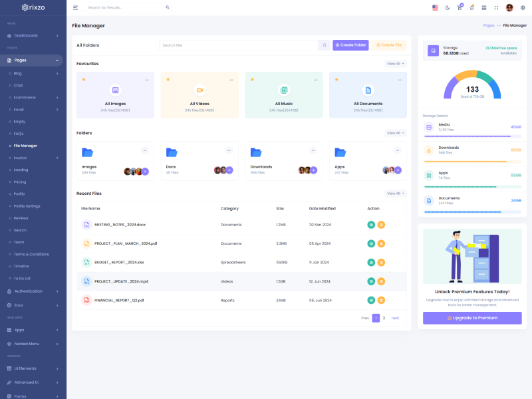
Task: Open the shopping cart icon in header
Action: [459, 7]
